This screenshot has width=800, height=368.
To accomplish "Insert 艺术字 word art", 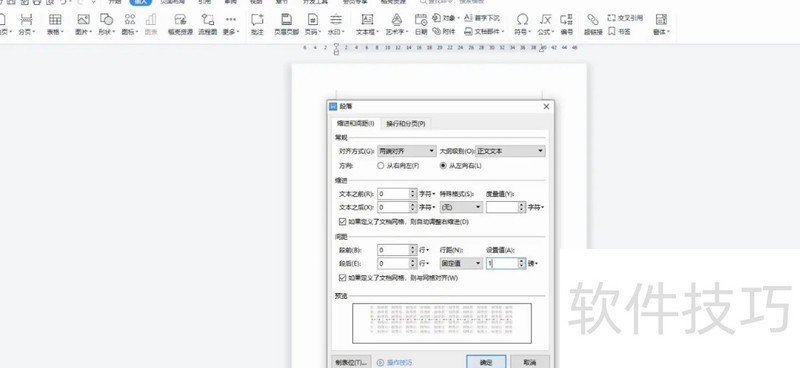I will point(397,24).
